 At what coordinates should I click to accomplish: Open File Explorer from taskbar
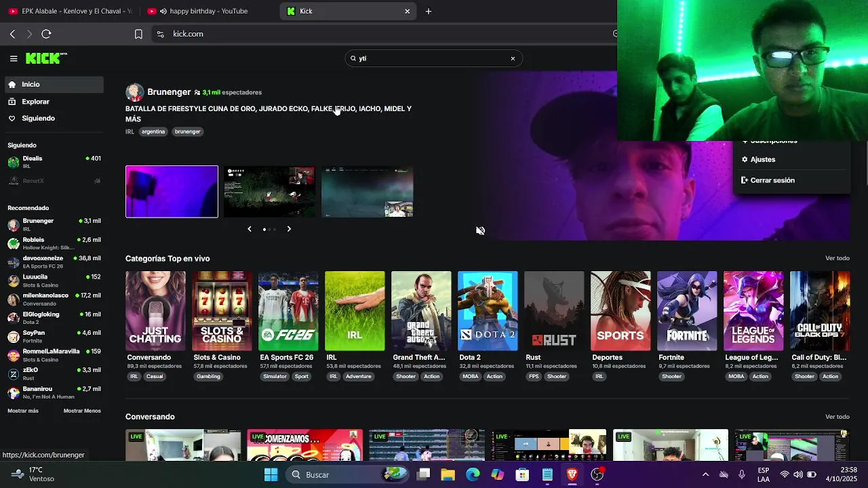tap(448, 474)
